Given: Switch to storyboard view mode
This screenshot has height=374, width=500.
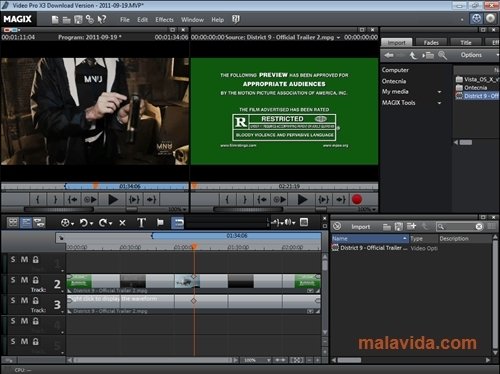Looking at the screenshot, I should (13, 222).
